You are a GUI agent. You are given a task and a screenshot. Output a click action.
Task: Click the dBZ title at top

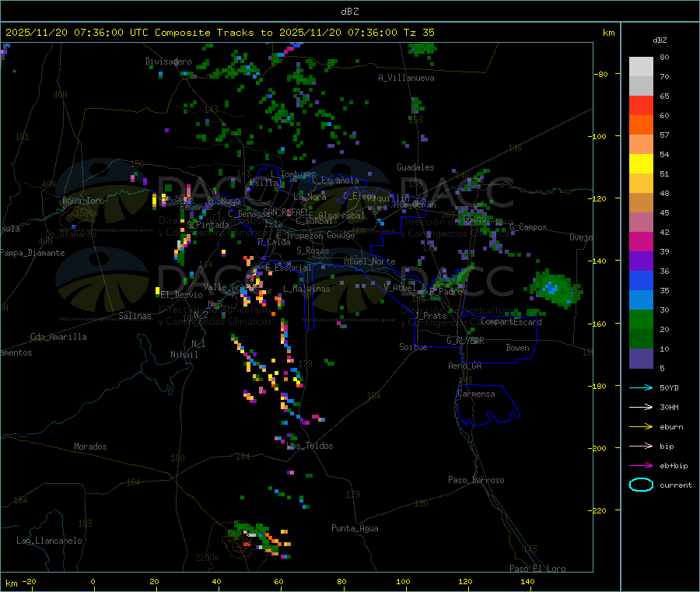pos(349,12)
